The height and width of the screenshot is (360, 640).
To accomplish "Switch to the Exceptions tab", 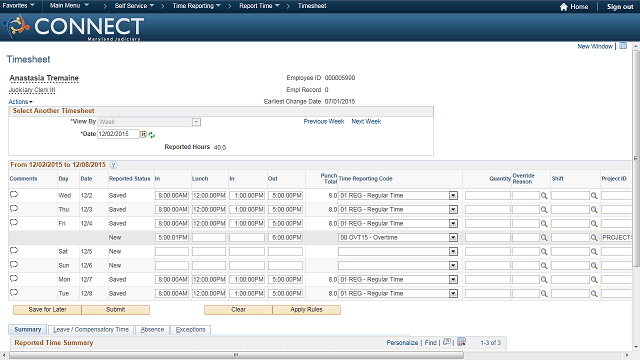I will point(191,329).
